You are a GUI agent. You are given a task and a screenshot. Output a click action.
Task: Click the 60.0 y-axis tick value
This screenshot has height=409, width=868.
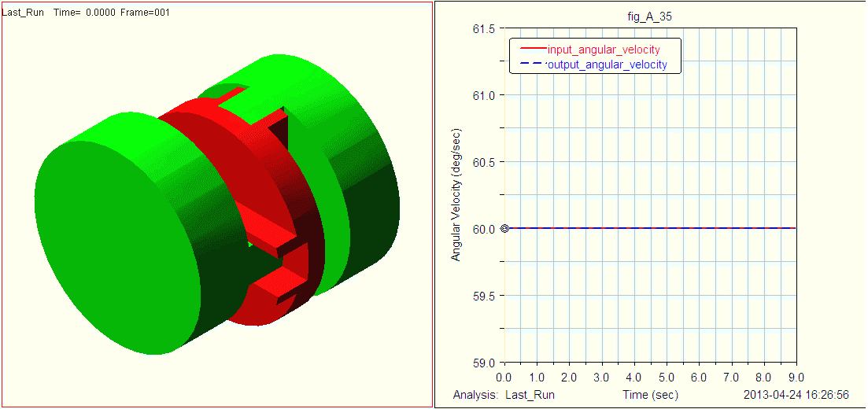click(483, 229)
